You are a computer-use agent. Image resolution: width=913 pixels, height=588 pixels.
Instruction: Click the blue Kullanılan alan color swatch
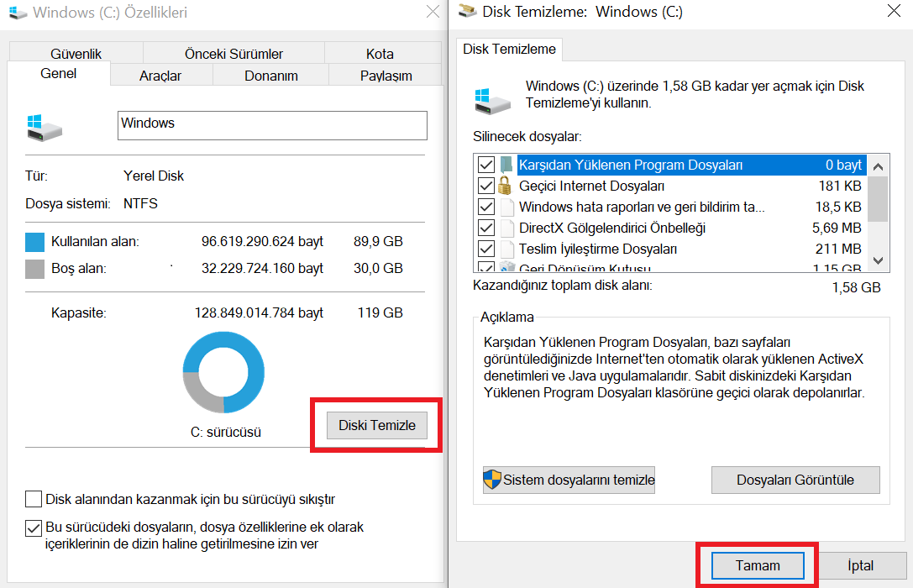pyautogui.click(x=33, y=241)
